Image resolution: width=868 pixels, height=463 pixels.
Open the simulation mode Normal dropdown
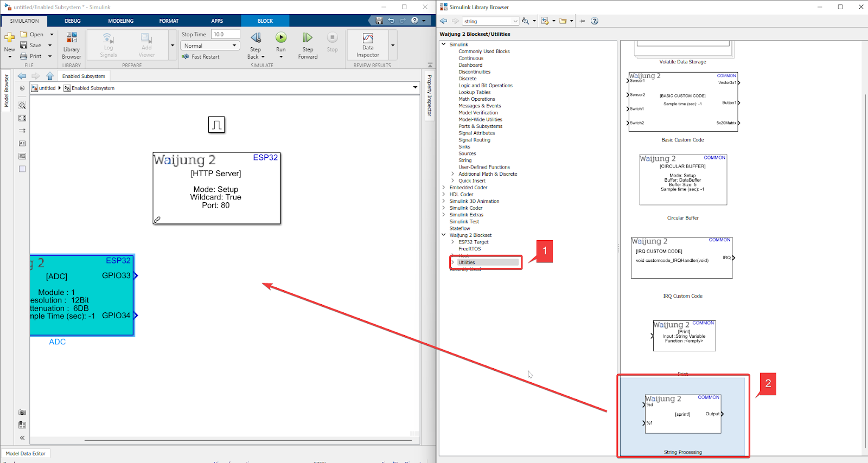click(x=209, y=46)
